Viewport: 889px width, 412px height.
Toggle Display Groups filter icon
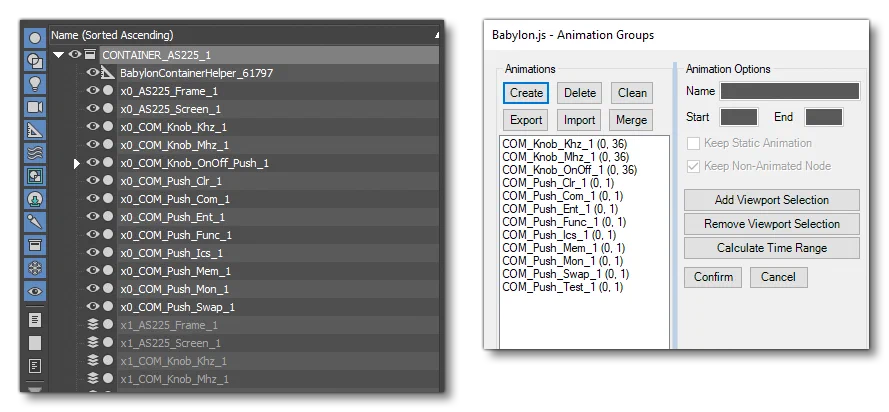(35, 176)
